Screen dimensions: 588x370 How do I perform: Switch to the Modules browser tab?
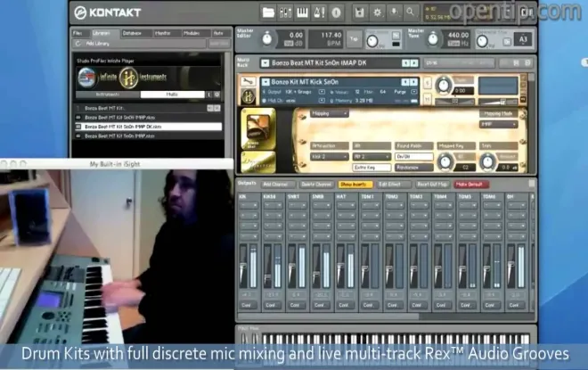[195, 33]
